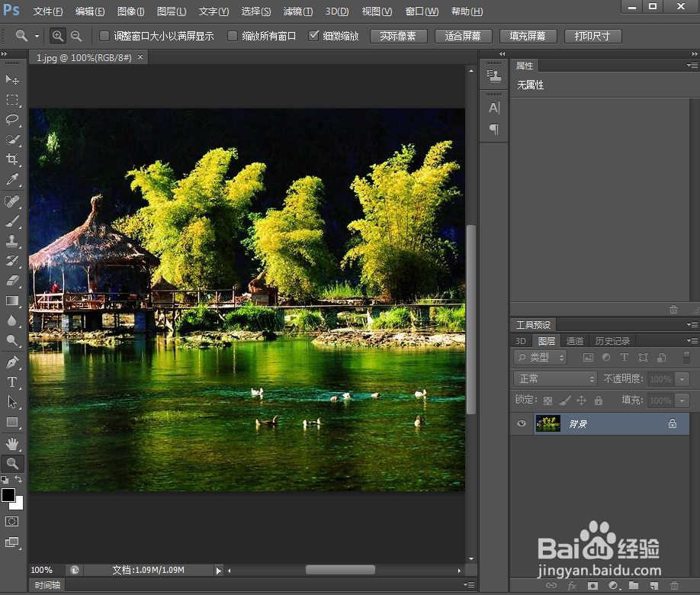Select the Spot Healing Brush tool
700x595 pixels.
point(12,201)
